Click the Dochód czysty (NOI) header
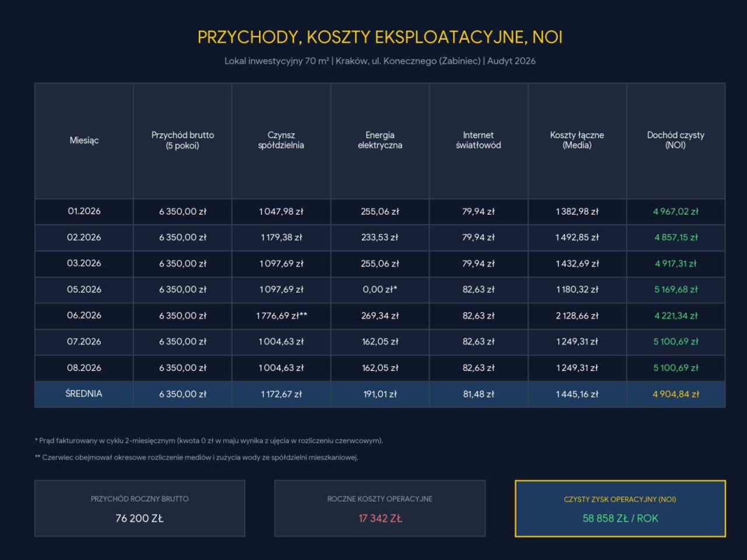 pos(676,141)
